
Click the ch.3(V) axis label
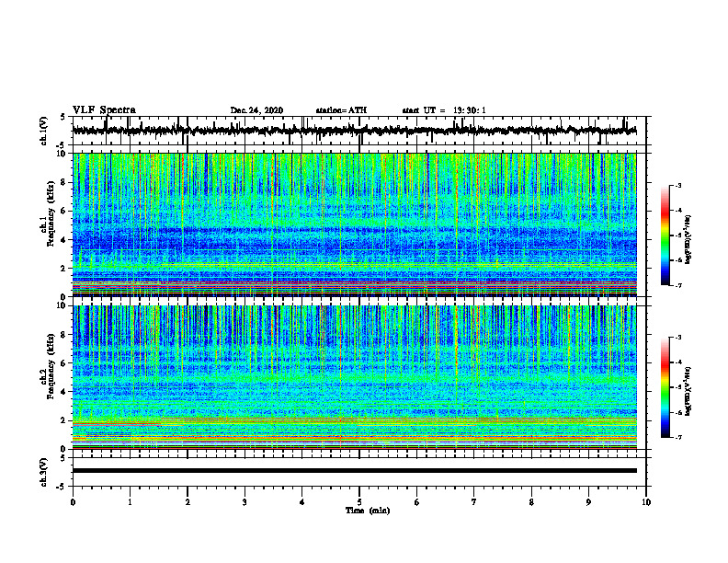(43, 472)
